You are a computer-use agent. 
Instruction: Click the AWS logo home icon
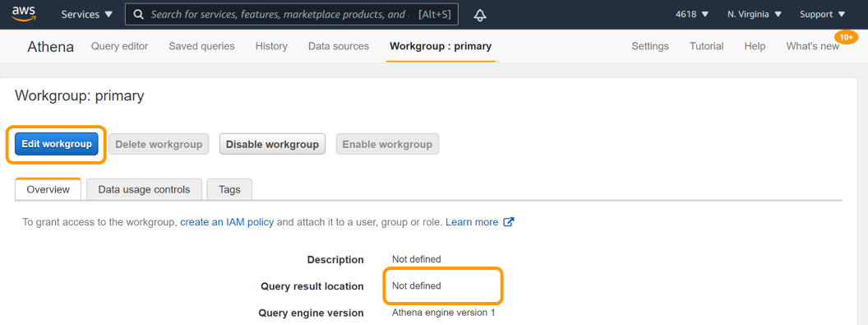click(x=23, y=14)
